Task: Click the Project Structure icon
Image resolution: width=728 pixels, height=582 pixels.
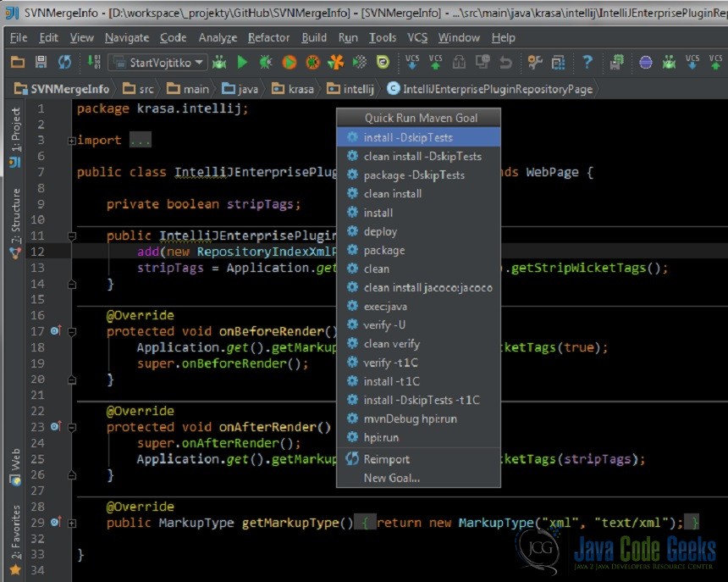Action: (x=558, y=62)
